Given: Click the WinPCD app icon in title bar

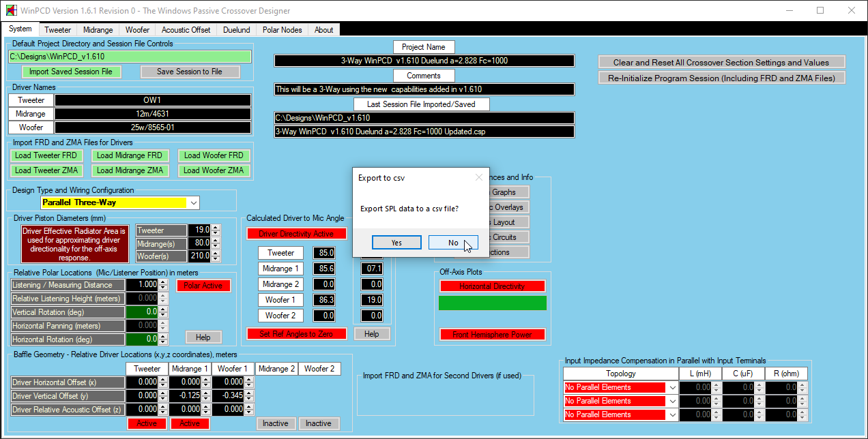Looking at the screenshot, I should (x=10, y=11).
